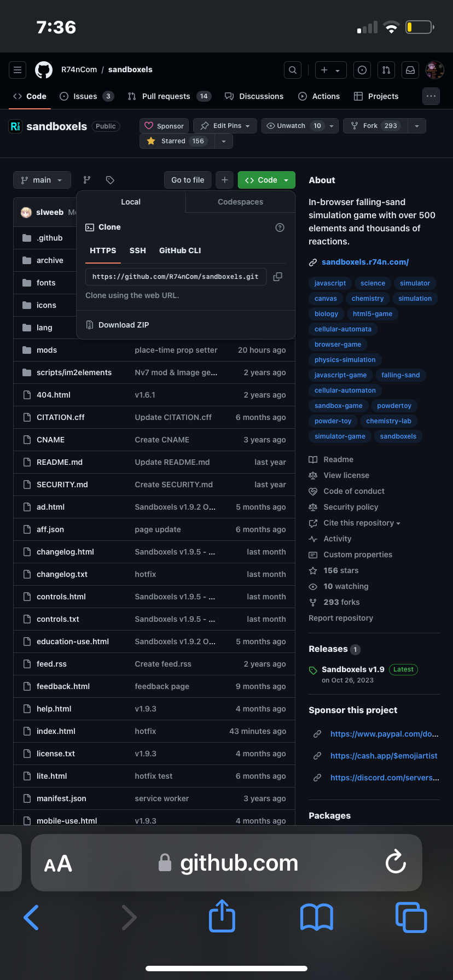Viewport: 453px width, 980px height.
Task: Open the sandboxels.r74n.com website link
Action: pyautogui.click(x=365, y=262)
